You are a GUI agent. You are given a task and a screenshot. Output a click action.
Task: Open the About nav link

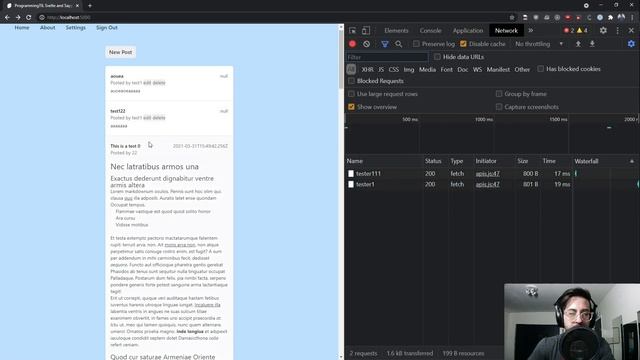pyautogui.click(x=48, y=28)
